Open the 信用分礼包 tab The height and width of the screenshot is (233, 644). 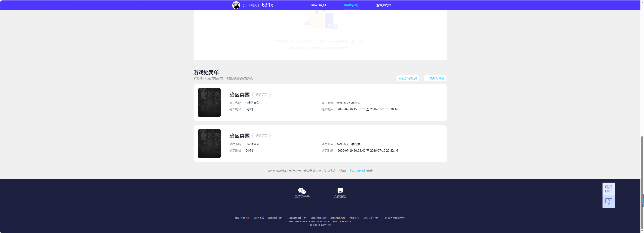pos(318,5)
